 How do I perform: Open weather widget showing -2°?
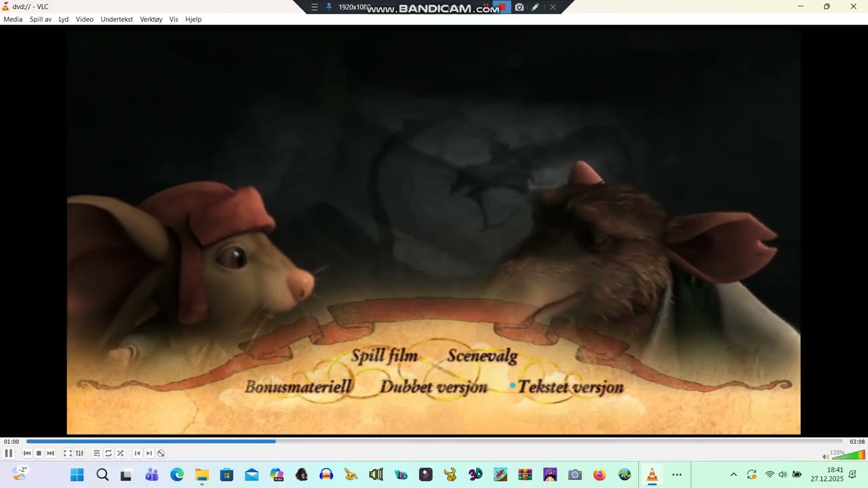pyautogui.click(x=20, y=474)
